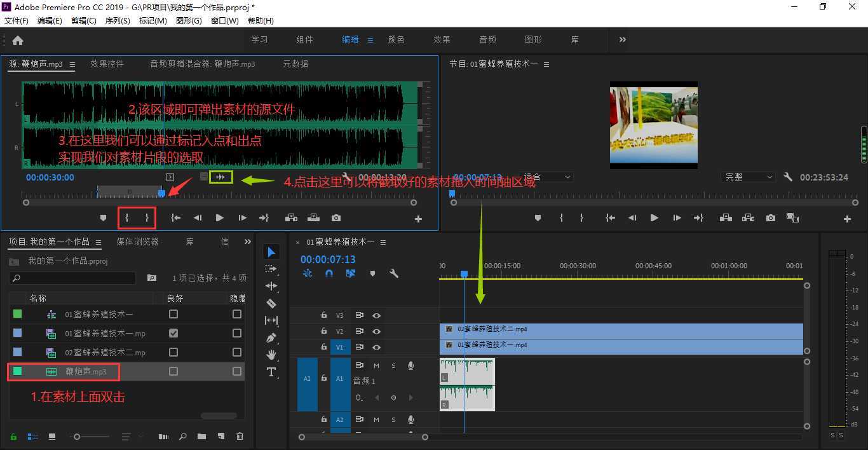Viewport: 868px width, 450px height.
Task: Open the Source panel menu
Action: coord(72,64)
